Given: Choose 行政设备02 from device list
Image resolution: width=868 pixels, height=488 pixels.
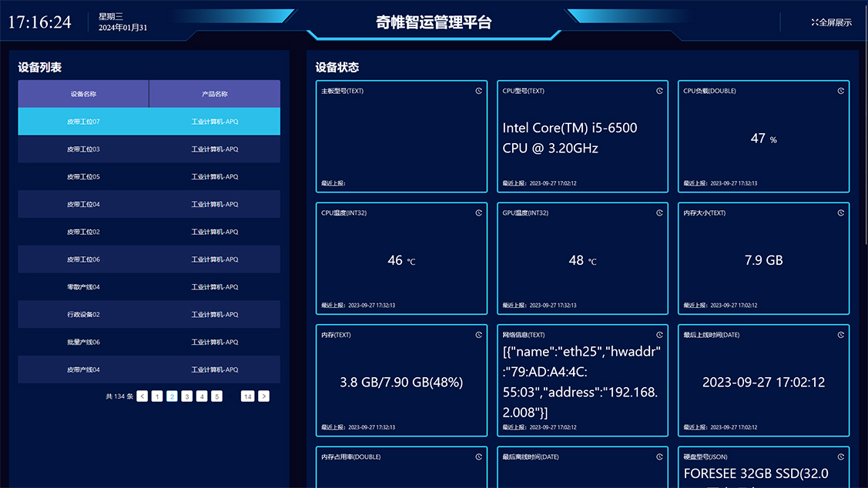Looking at the screenshot, I should point(83,315).
